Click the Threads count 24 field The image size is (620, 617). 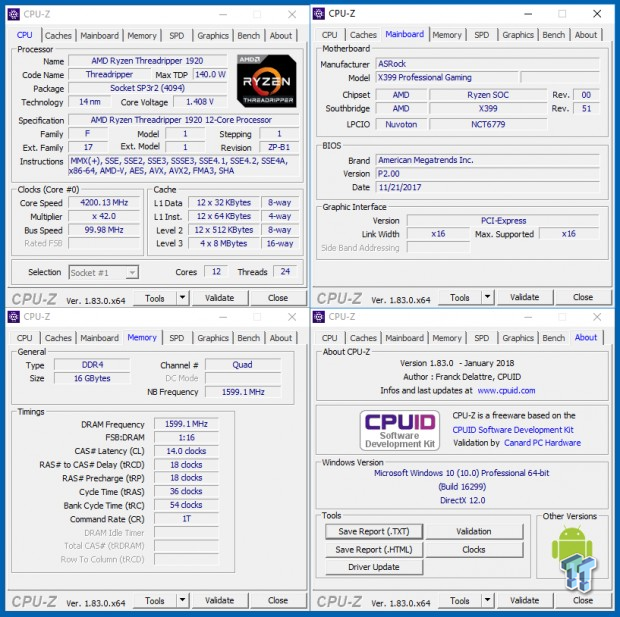pos(285,272)
